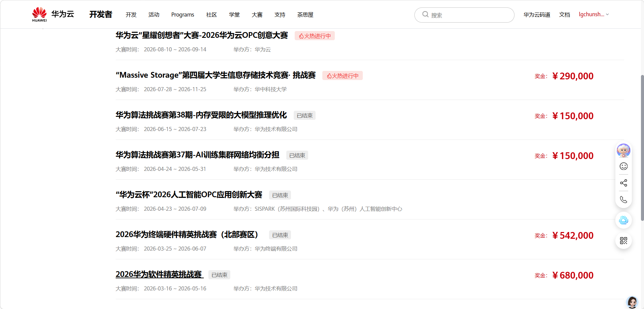Open 2026华为软件精英挑战赛 link

click(159, 274)
